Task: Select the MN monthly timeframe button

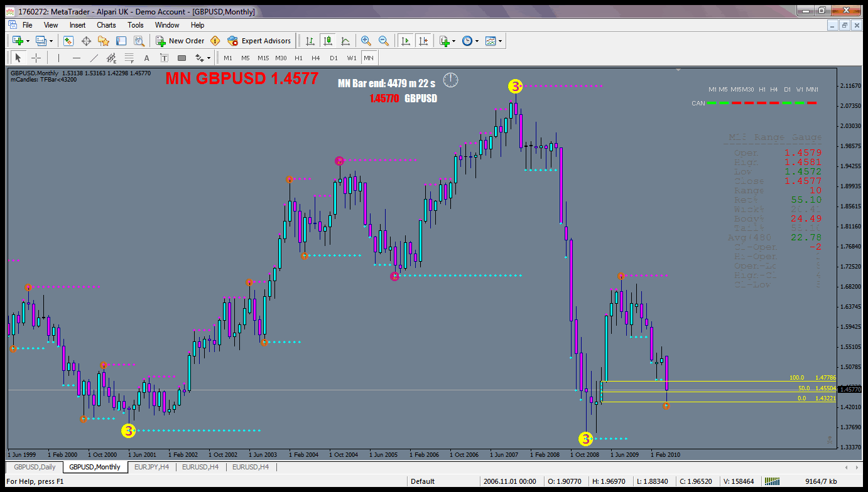Action: [369, 58]
